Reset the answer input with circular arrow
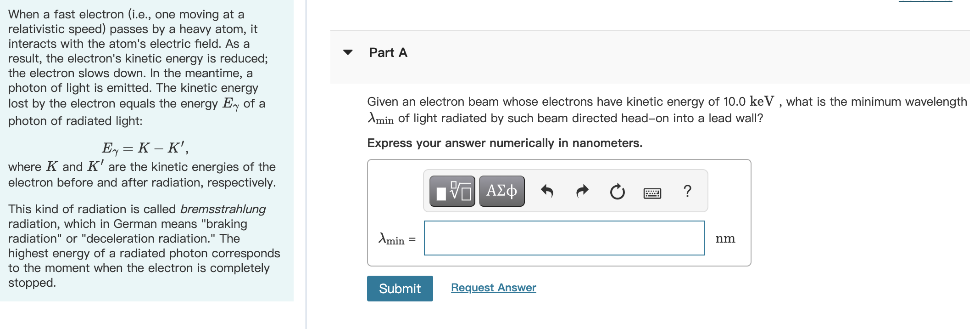The image size is (980, 329). 617,191
